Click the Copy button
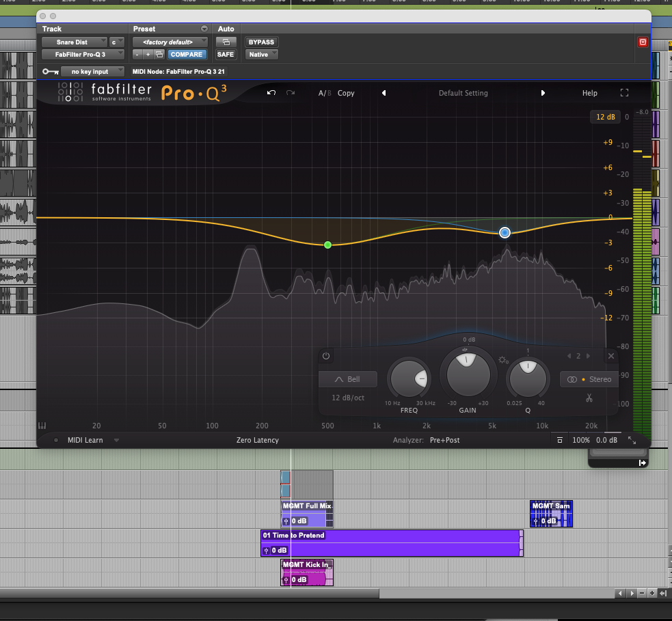 click(346, 93)
